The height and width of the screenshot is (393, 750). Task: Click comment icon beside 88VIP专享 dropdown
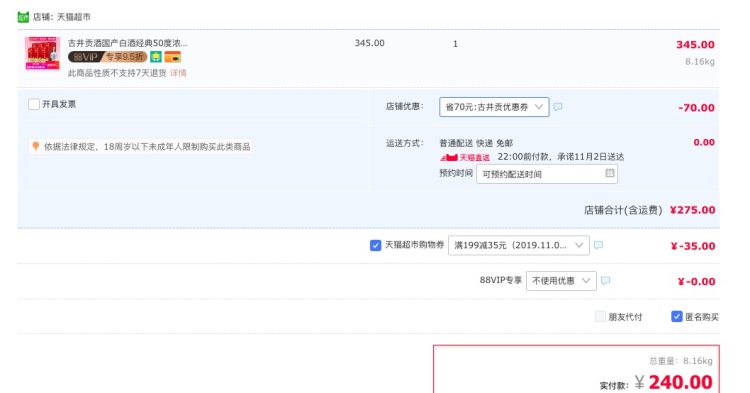(x=606, y=280)
